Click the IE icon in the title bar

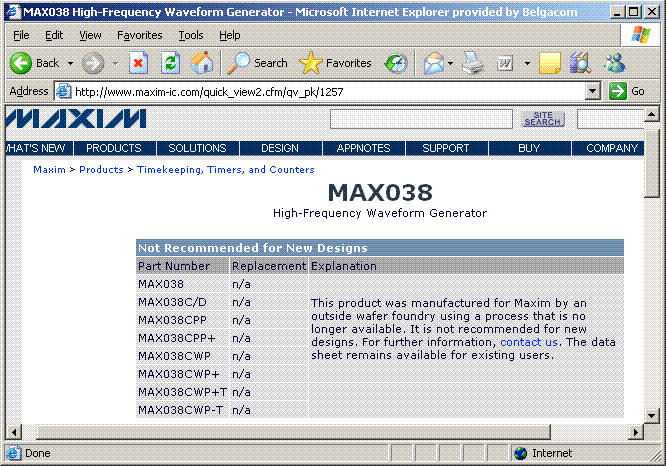point(14,11)
